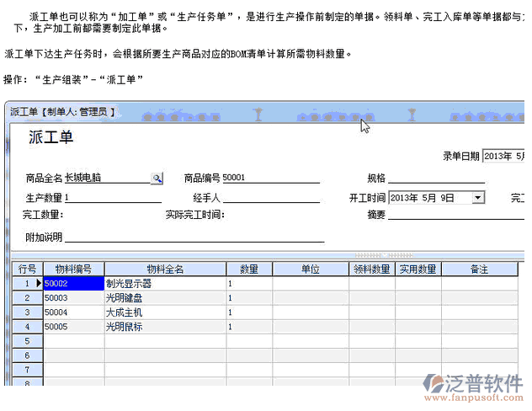Click the 泛普软件 logo icon
The height and width of the screenshot is (411, 532).
coord(439,383)
